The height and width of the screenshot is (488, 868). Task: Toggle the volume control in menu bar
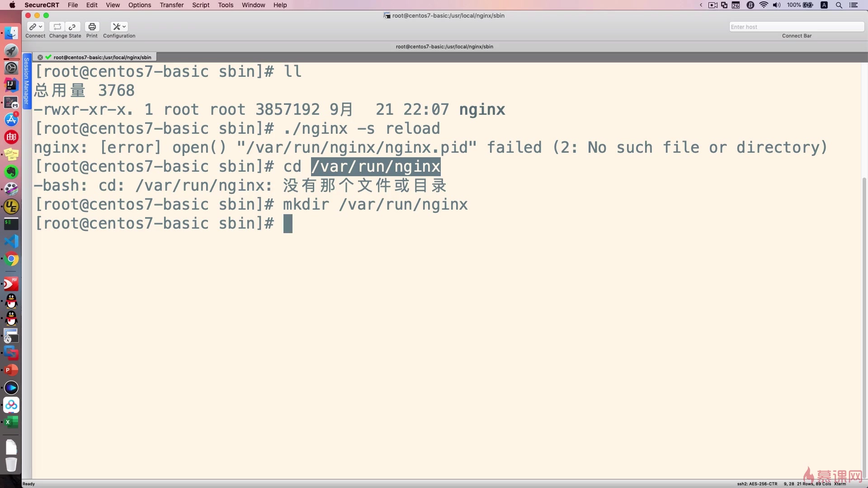tap(777, 5)
